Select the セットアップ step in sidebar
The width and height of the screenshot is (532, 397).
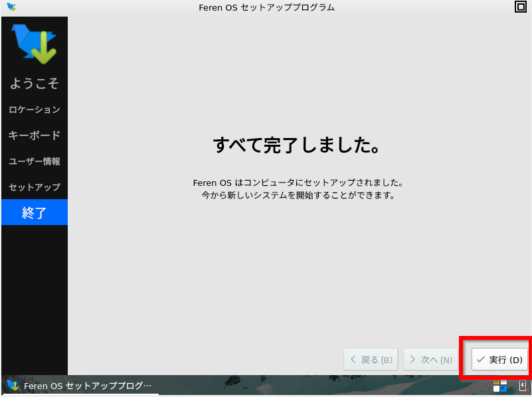click(35, 187)
